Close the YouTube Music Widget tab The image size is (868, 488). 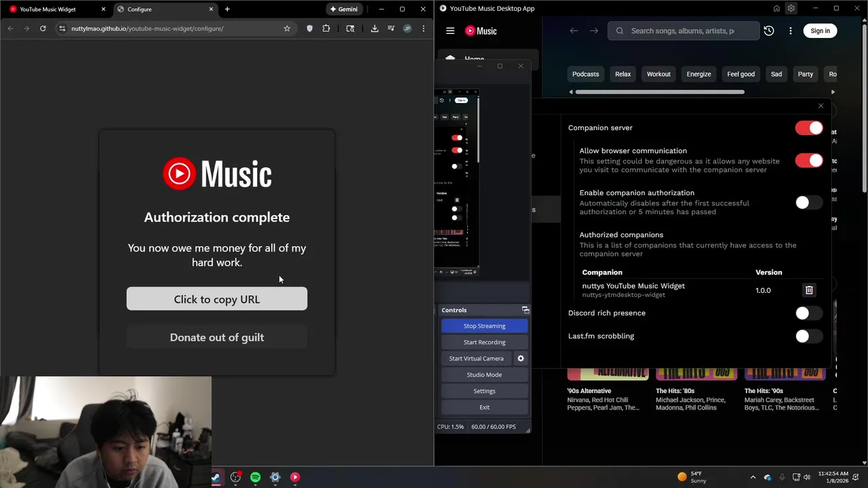point(104,9)
